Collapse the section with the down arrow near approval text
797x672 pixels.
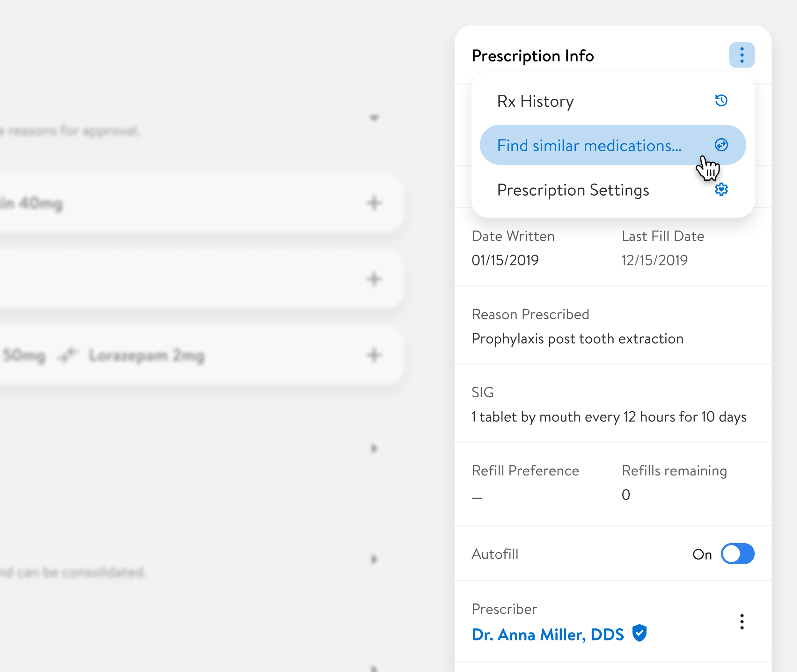374,118
